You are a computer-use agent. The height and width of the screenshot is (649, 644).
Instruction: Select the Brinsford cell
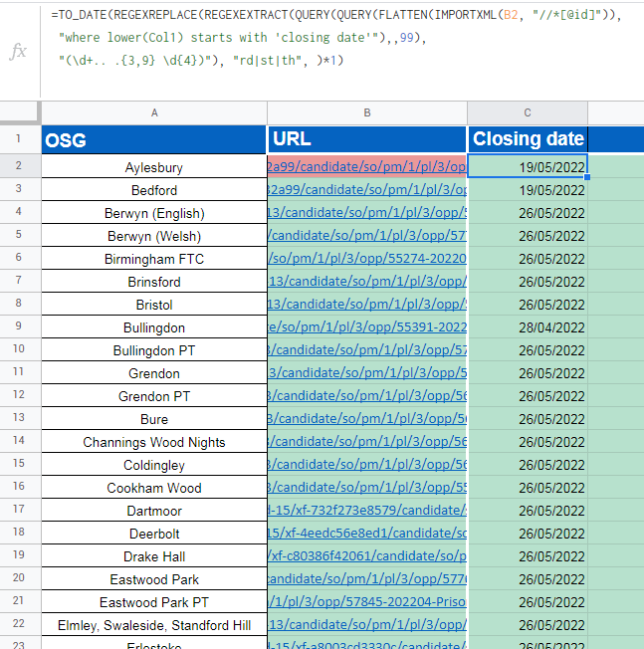pos(154,282)
